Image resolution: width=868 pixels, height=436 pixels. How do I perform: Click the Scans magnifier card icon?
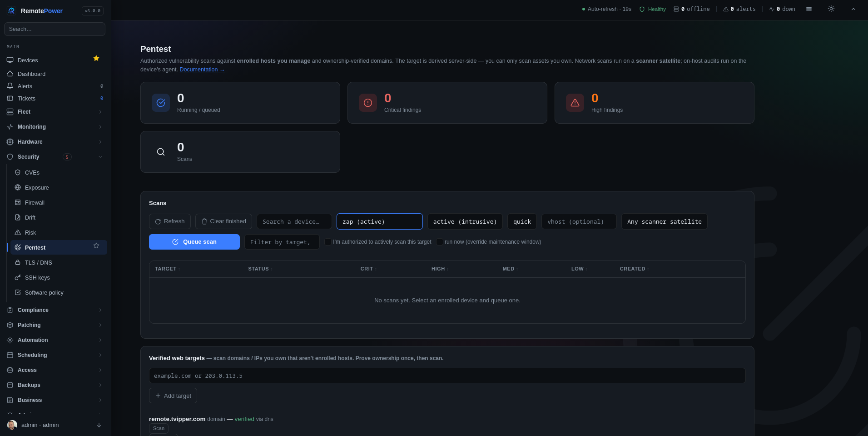161,152
